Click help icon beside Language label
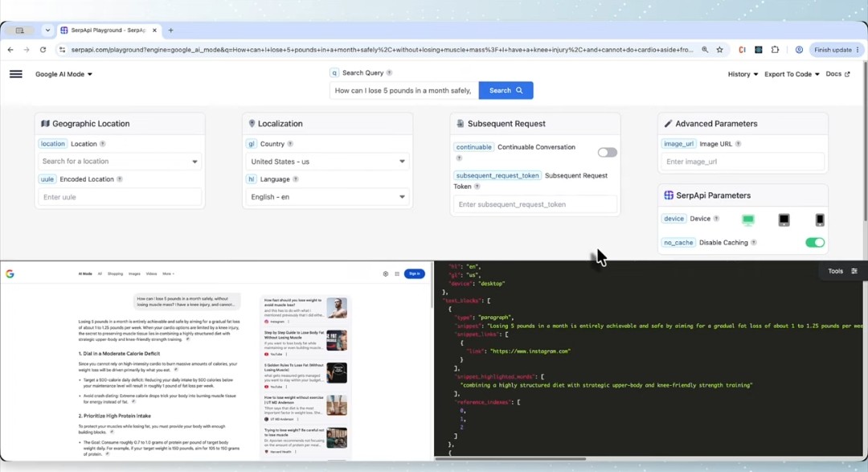Viewport: 868px width, 472px height. [296, 179]
